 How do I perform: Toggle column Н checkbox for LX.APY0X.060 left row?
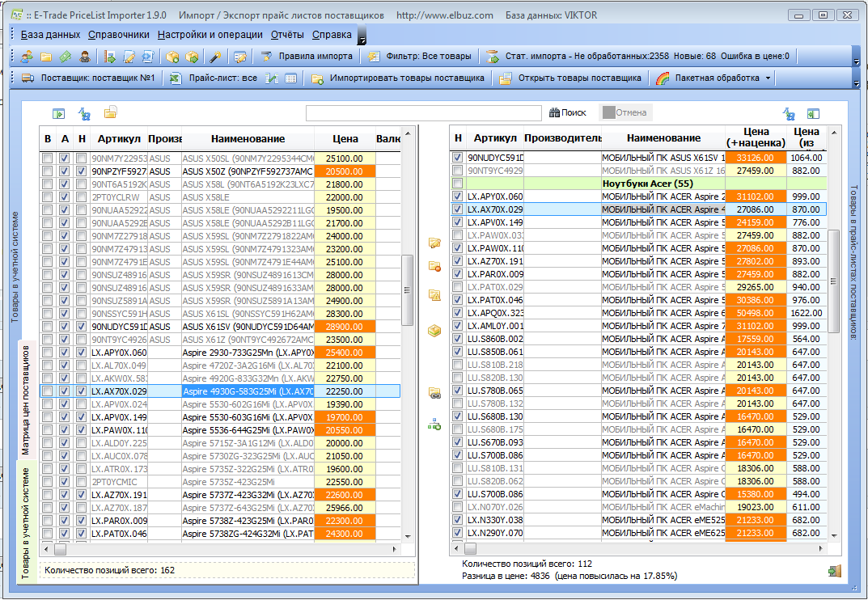82,353
